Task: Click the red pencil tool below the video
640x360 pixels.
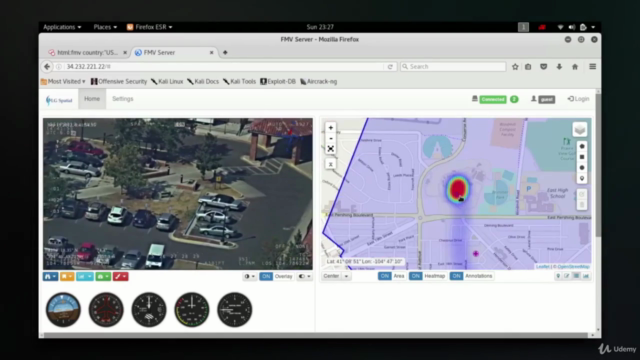Action: point(120,277)
